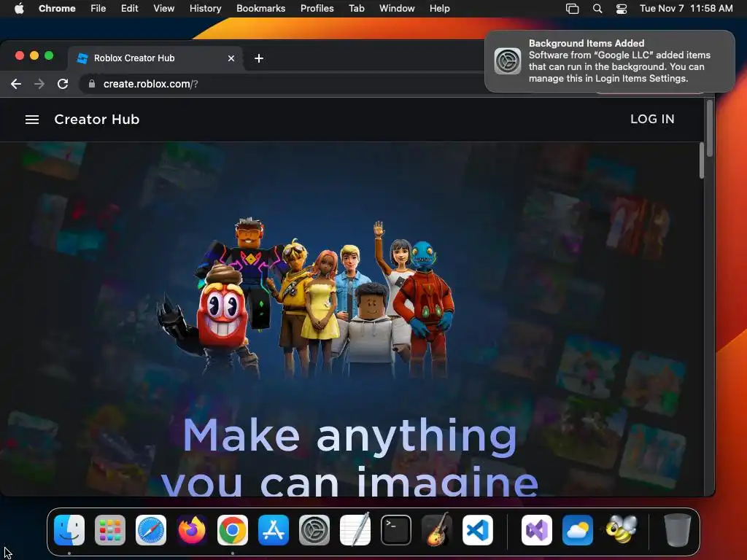The height and width of the screenshot is (560, 747).
Task: Open the Creator Hub hamburger menu
Action: coord(32,120)
